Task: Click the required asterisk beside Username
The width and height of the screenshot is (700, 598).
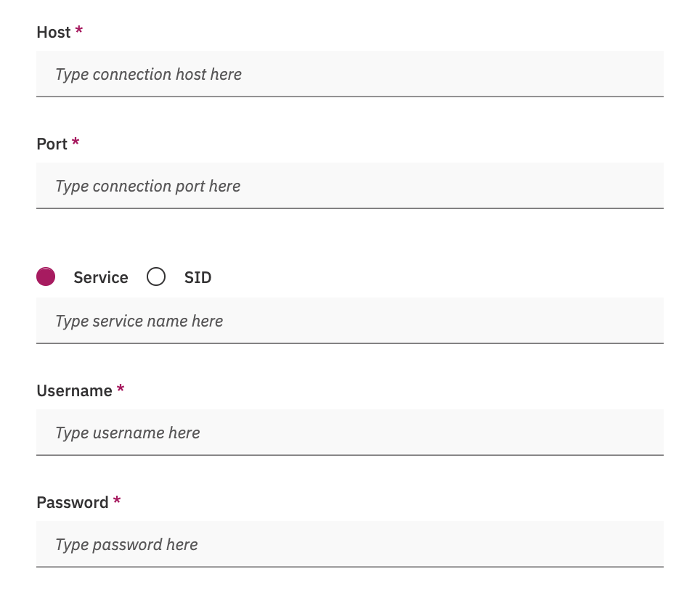Action: (121, 390)
